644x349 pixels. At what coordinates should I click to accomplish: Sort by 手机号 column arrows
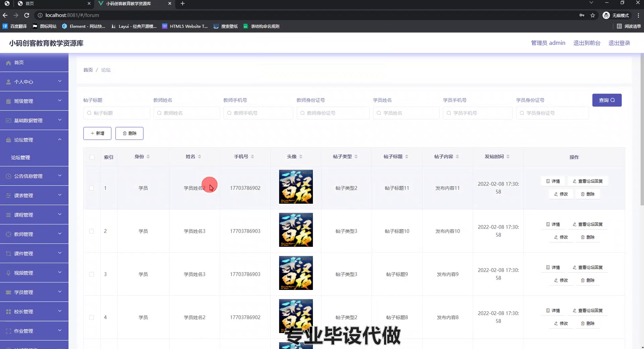(x=253, y=157)
